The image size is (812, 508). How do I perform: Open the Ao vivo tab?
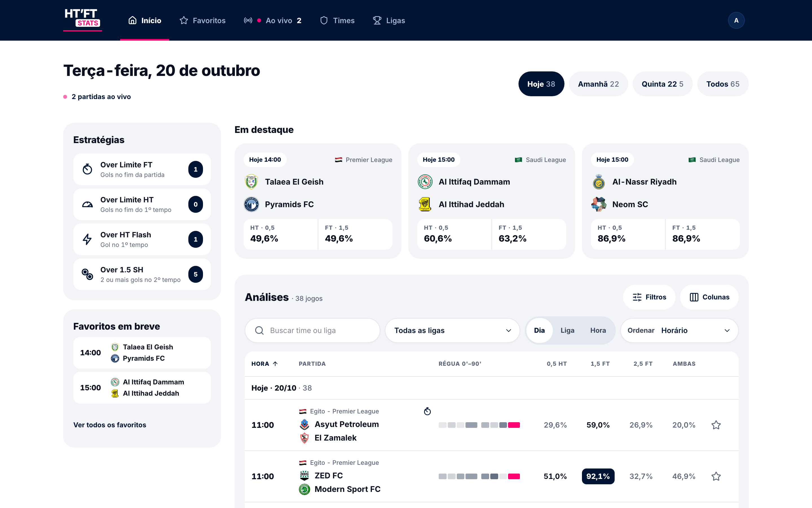(x=272, y=21)
